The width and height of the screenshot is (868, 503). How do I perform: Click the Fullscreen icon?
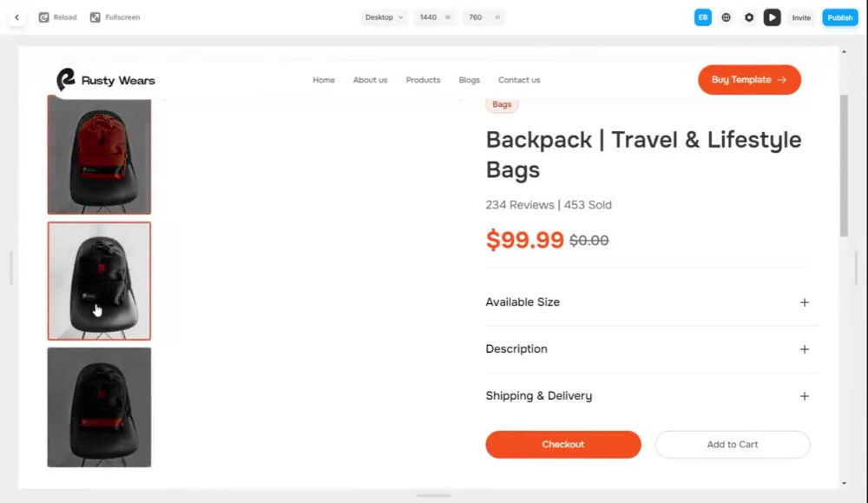95,17
